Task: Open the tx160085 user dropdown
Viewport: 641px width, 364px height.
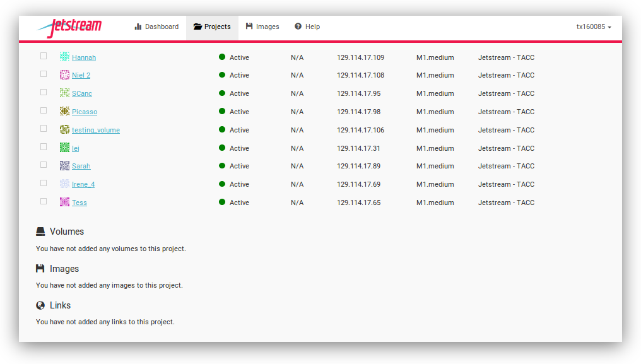Action: click(594, 27)
